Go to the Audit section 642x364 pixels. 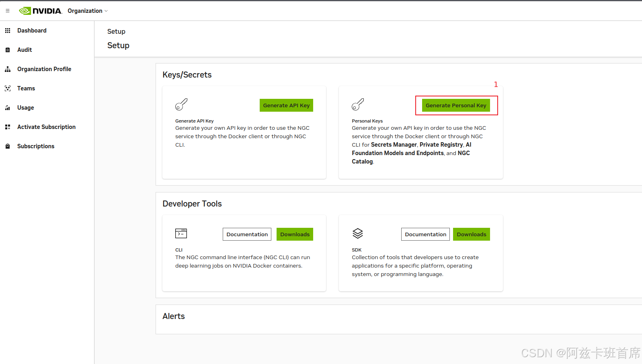[25, 50]
